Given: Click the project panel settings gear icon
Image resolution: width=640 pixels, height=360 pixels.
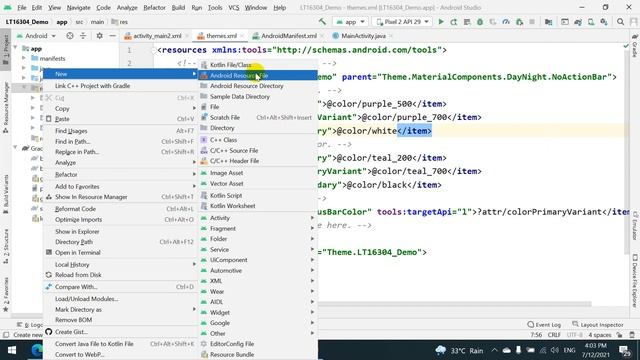Looking at the screenshot, I should point(99,36).
